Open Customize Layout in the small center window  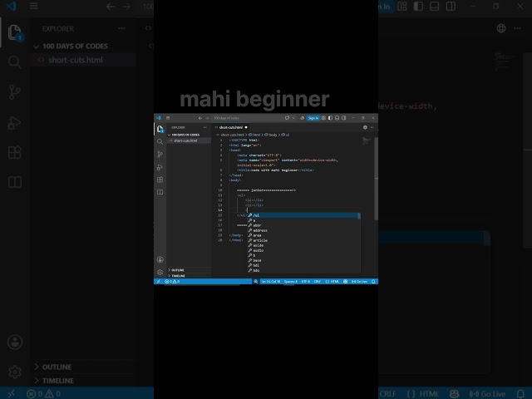[x=323, y=118]
